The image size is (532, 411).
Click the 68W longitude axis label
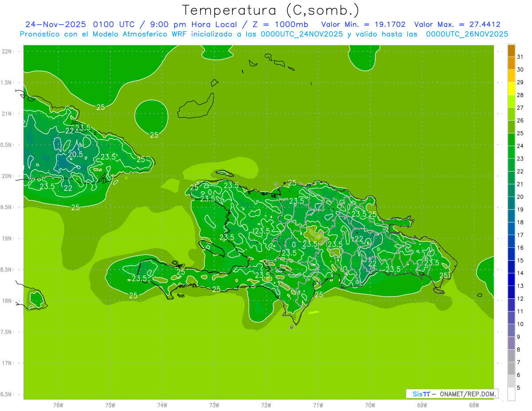click(x=473, y=405)
